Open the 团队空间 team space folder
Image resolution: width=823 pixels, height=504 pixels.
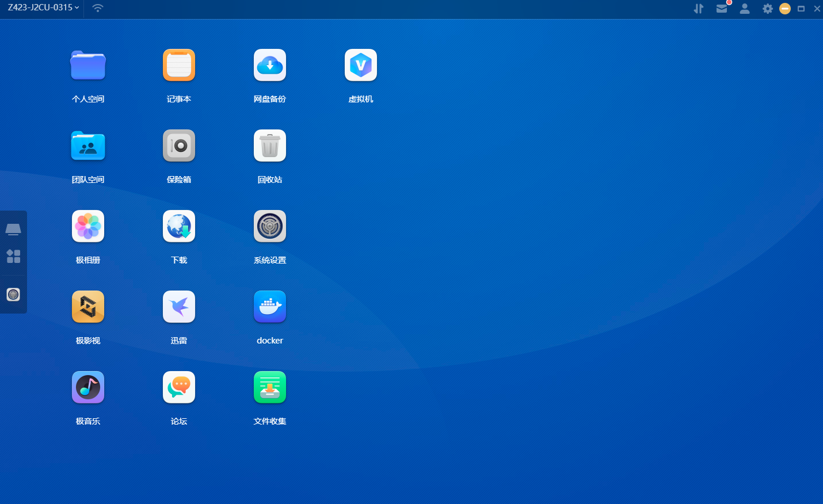coord(88,146)
